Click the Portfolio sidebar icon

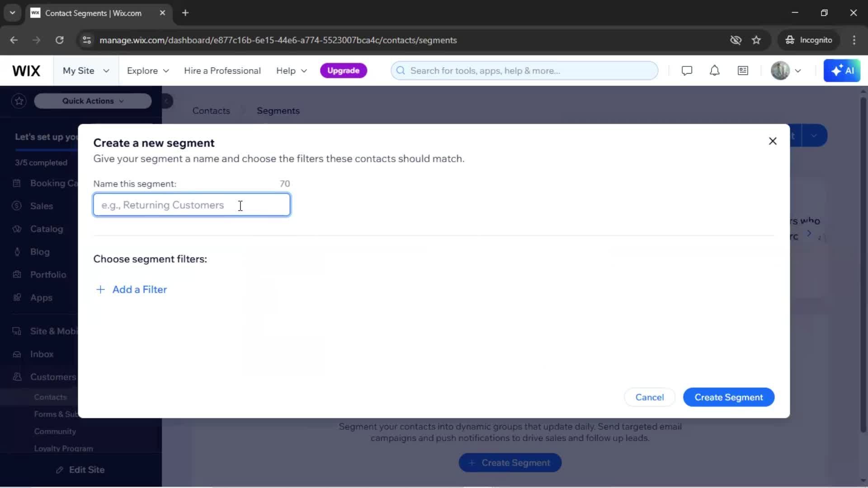[x=17, y=275]
